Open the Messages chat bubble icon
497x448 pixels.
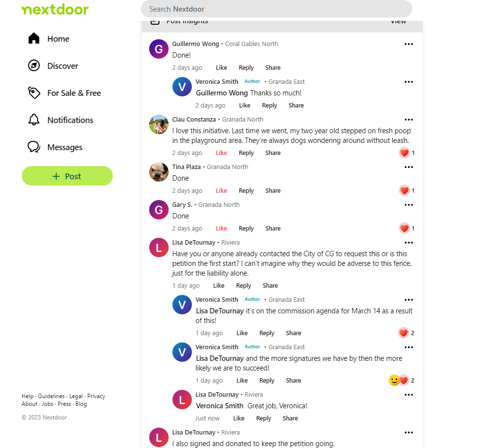34,147
